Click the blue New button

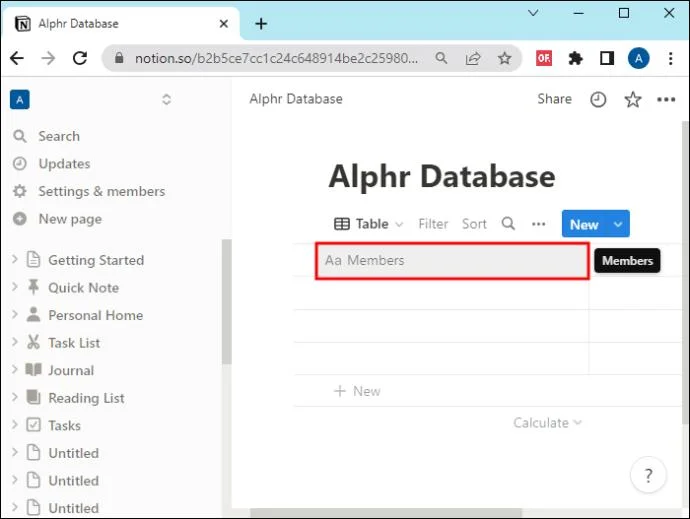(x=584, y=224)
